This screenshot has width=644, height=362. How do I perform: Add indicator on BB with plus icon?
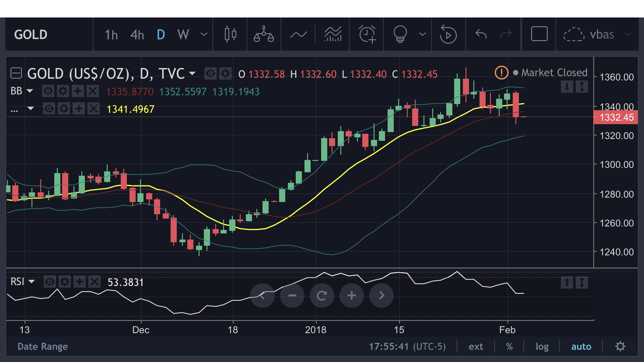(78, 91)
